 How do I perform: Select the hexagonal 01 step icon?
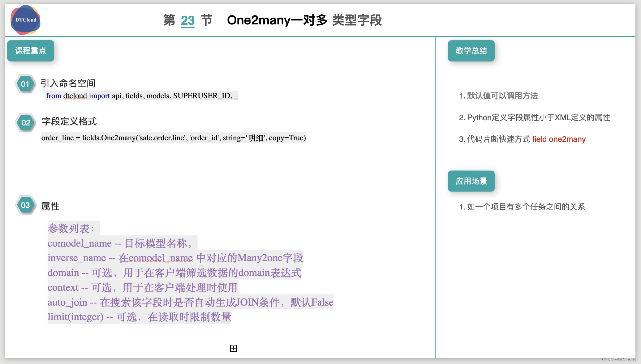26,83
